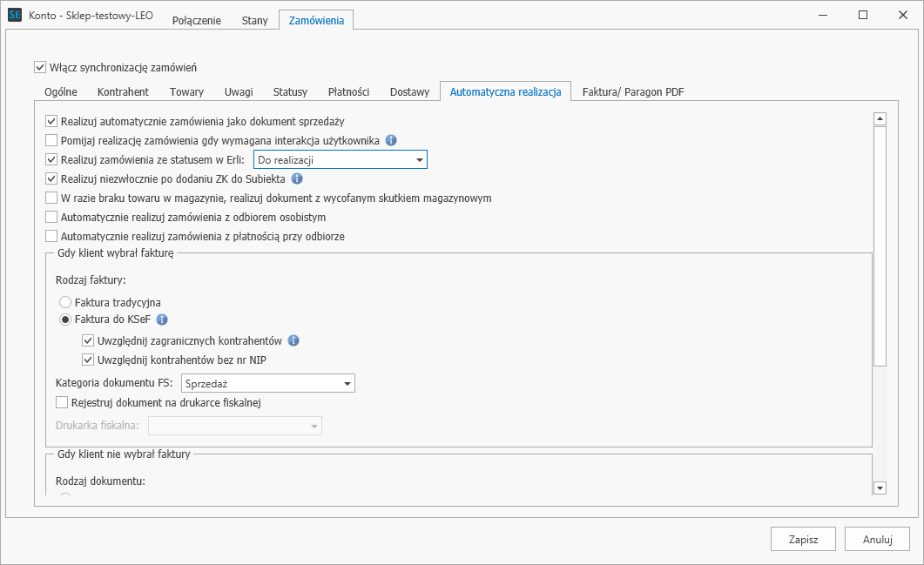Open Kategoria dokumentu FS dropdown showing Sprzedaż
This screenshot has height=565, width=924.
(267, 384)
